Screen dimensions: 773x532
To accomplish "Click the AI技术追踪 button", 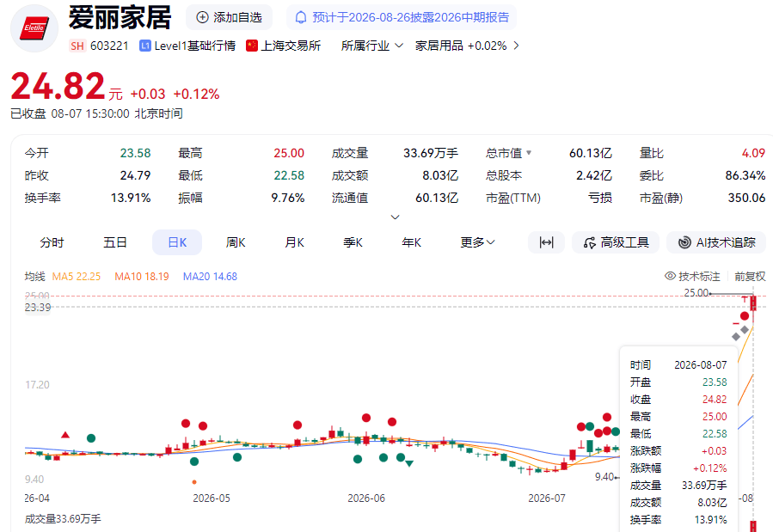I will 716,242.
